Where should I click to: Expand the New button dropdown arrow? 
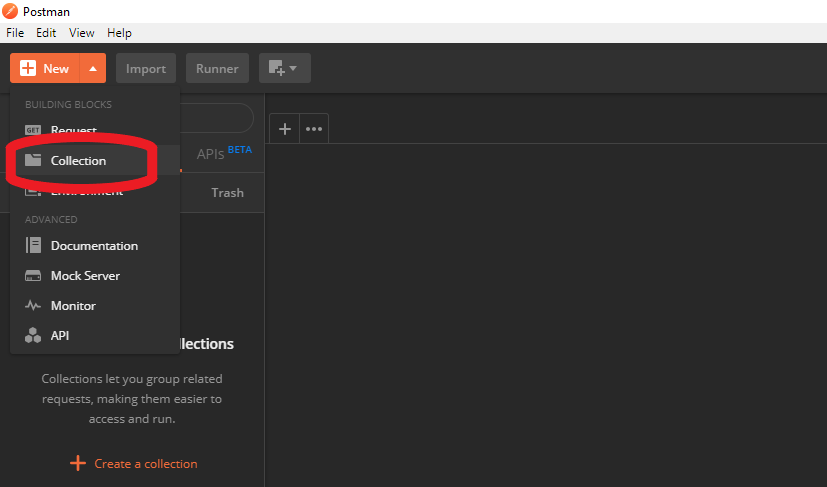point(92,69)
